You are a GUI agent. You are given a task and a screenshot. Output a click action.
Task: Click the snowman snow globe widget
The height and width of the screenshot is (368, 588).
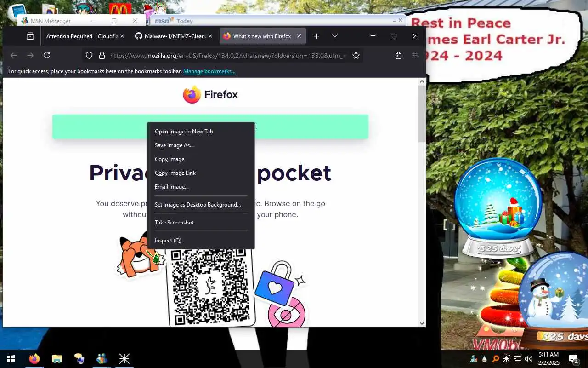pyautogui.click(x=554, y=300)
